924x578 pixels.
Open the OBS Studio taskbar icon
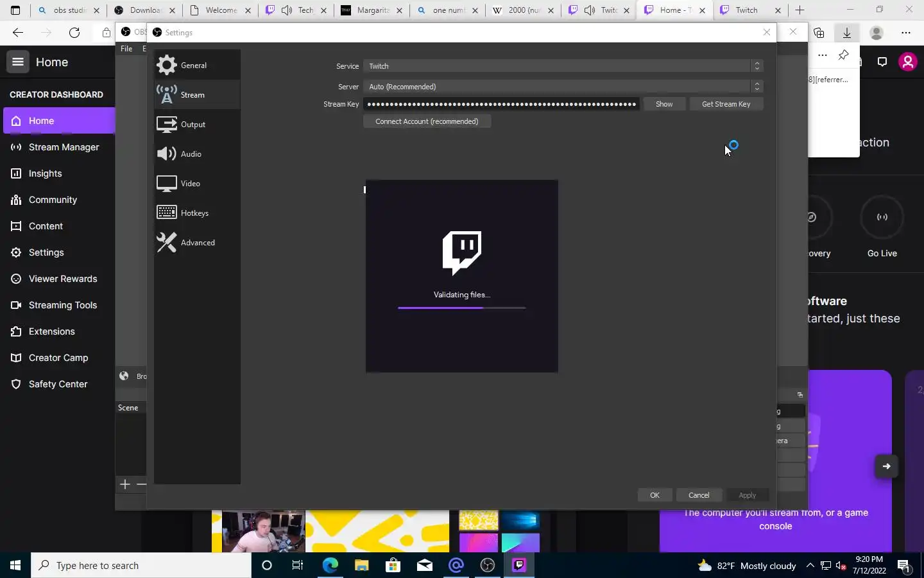[488, 565]
